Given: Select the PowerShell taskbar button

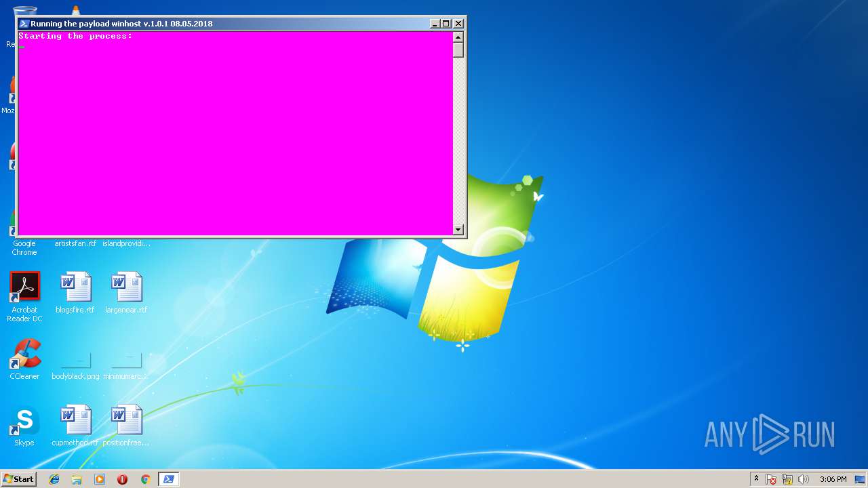Looking at the screenshot, I should [168, 479].
